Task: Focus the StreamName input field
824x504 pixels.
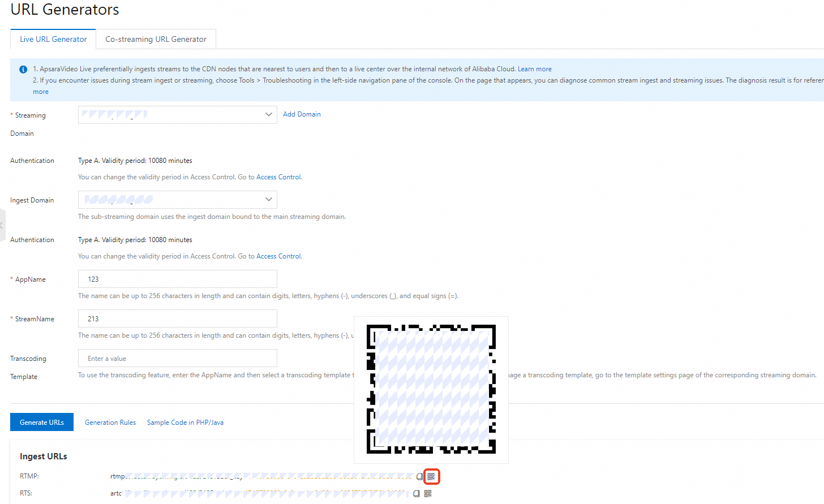Action: pos(178,318)
